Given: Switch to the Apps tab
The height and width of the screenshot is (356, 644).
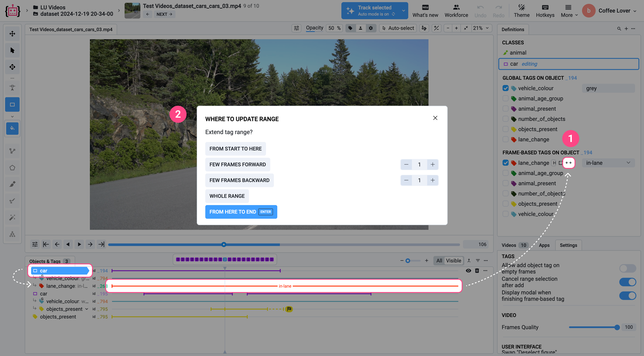Looking at the screenshot, I should click(544, 245).
